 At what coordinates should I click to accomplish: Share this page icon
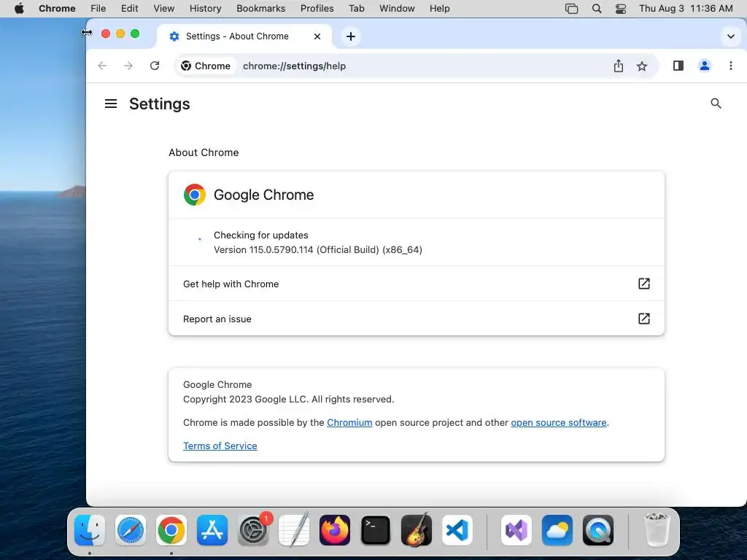click(619, 66)
